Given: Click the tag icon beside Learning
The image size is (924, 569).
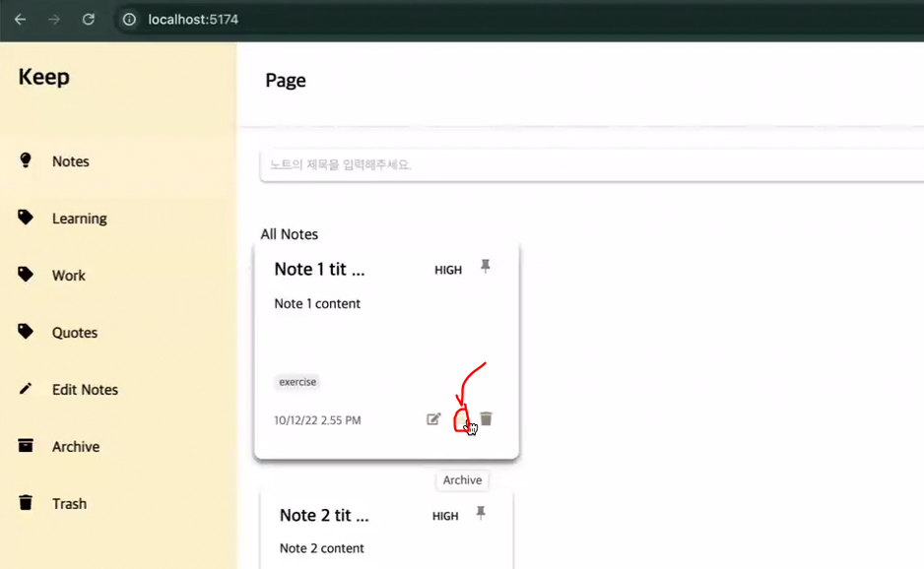Looking at the screenshot, I should (x=26, y=218).
